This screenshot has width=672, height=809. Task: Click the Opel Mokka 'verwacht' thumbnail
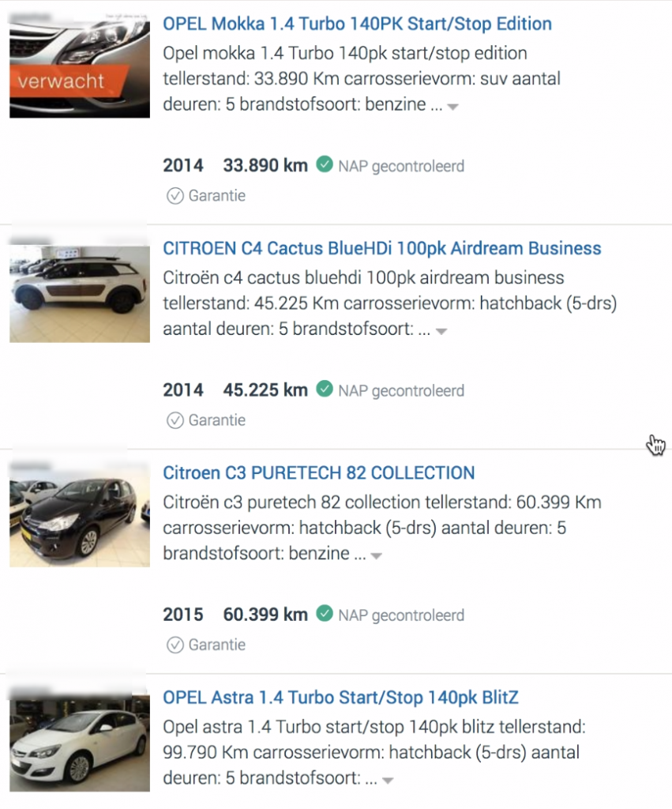pyautogui.click(x=80, y=68)
